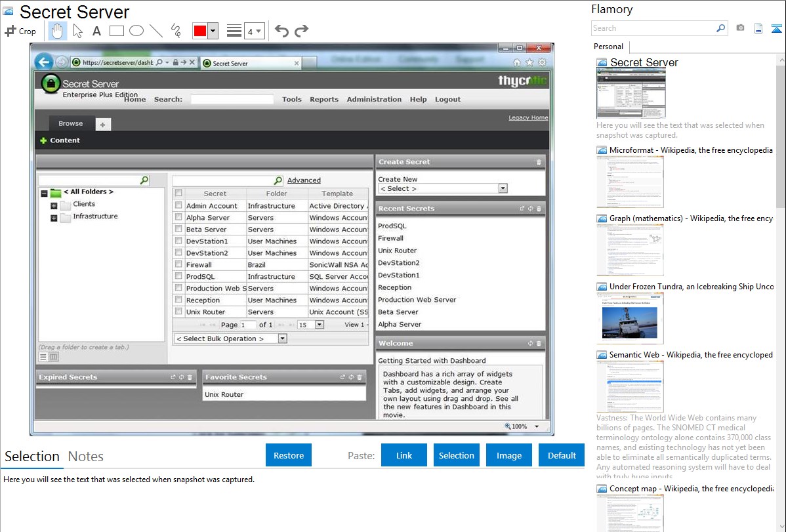786x532 pixels.
Task: Tick the Admin Account row checkbox
Action: point(178,205)
